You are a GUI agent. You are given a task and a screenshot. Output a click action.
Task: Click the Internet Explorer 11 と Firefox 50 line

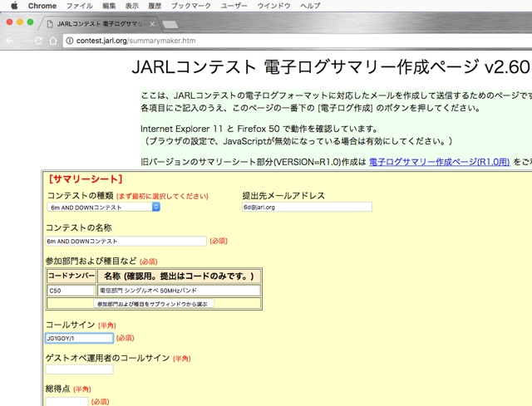pyautogui.click(x=259, y=129)
